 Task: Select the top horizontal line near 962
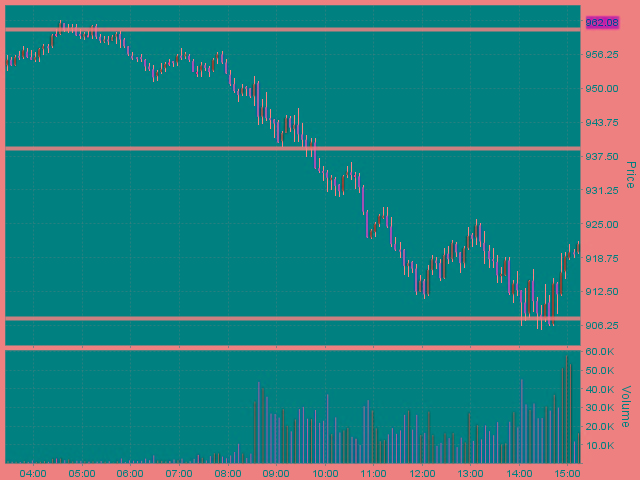point(293,29)
